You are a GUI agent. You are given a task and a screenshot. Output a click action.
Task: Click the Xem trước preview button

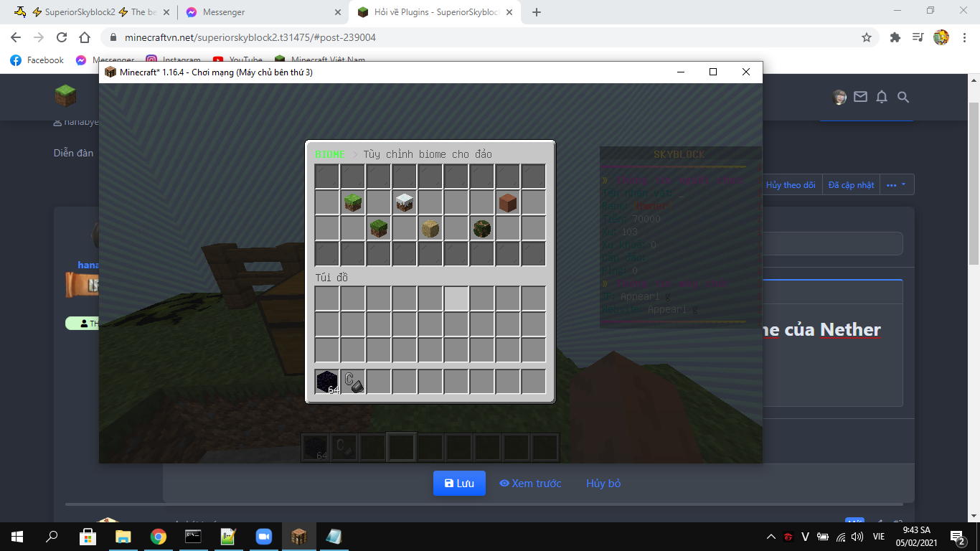[530, 484]
